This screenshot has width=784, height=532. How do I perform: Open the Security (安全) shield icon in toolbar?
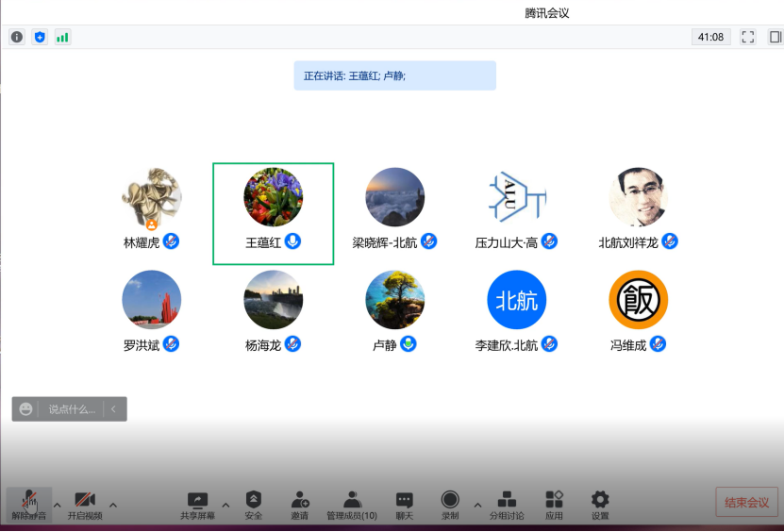click(x=253, y=503)
